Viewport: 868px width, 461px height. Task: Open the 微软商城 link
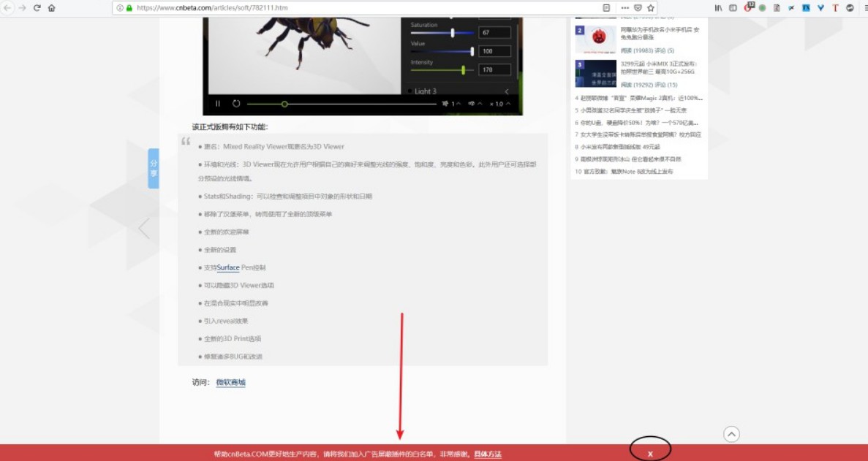coord(230,382)
